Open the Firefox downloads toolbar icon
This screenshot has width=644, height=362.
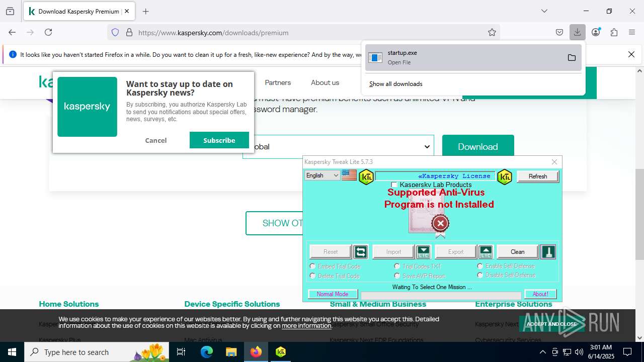pos(577,32)
